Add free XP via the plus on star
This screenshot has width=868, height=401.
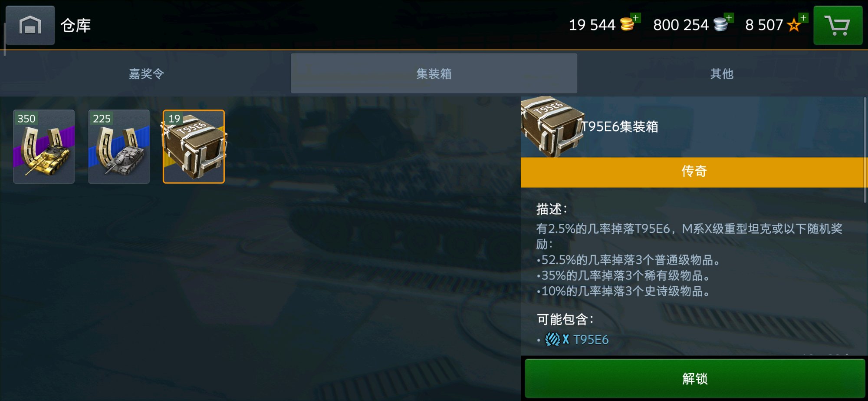(803, 18)
